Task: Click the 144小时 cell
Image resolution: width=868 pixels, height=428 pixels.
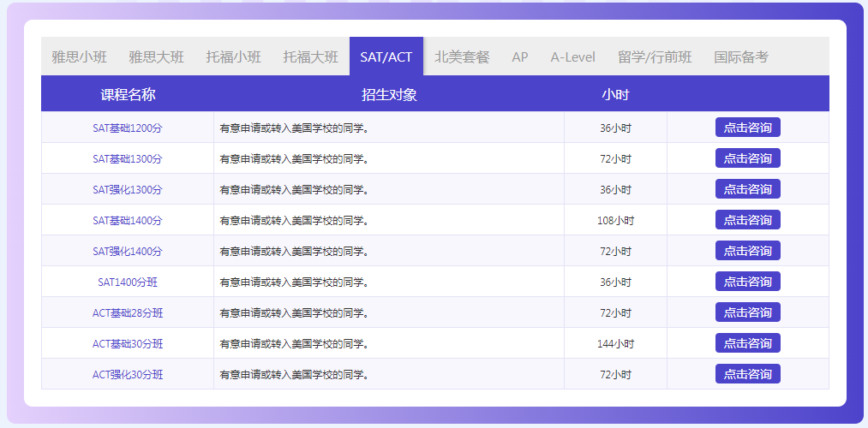Action: pos(615,343)
